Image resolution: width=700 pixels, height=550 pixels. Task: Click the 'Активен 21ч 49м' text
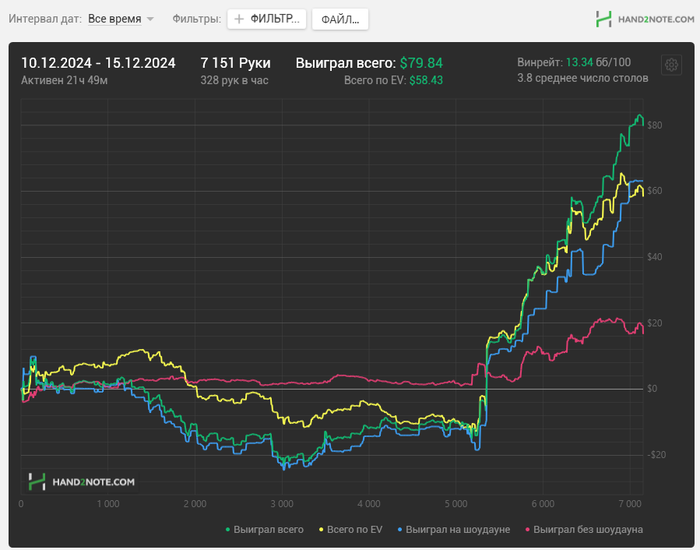point(64,80)
